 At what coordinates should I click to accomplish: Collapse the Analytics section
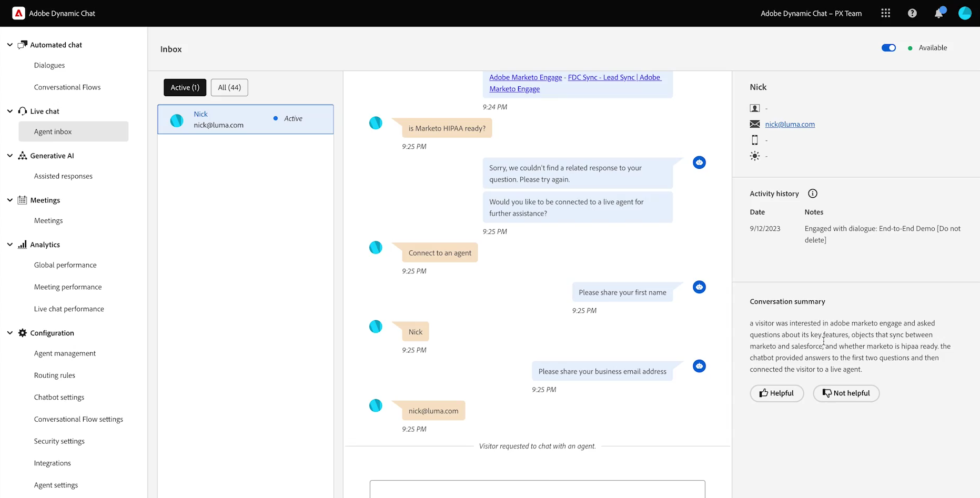pos(10,245)
